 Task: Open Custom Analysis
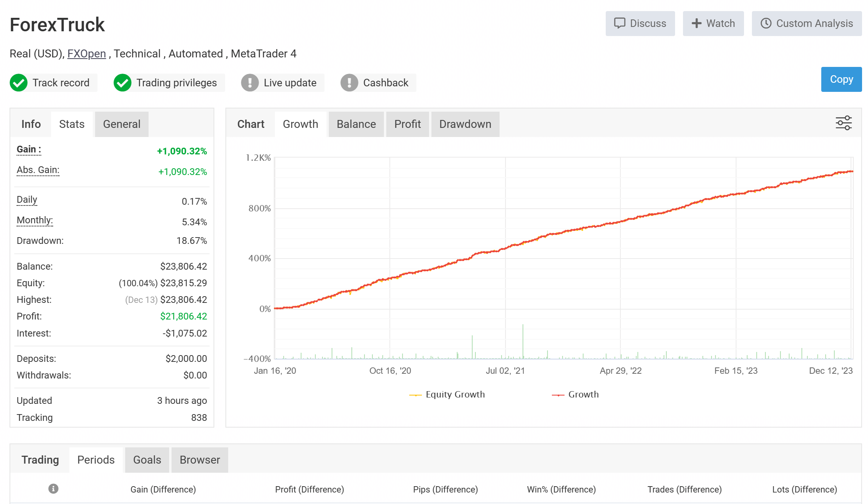pyautogui.click(x=807, y=23)
